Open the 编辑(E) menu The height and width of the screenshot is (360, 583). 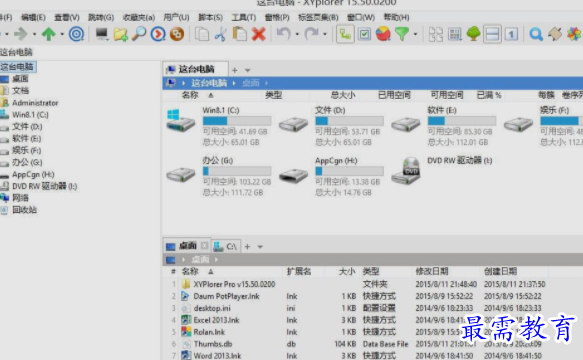point(33,17)
